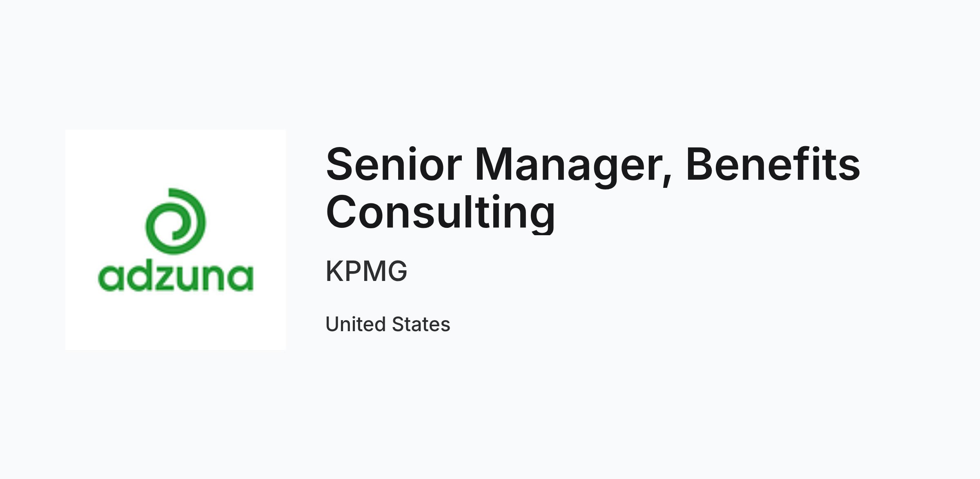Select the white Adzuna logo card

coord(176,240)
